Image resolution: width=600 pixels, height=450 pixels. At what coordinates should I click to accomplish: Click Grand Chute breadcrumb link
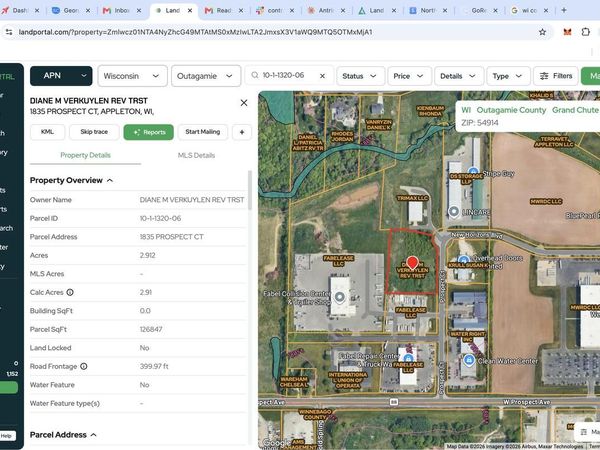(x=575, y=110)
